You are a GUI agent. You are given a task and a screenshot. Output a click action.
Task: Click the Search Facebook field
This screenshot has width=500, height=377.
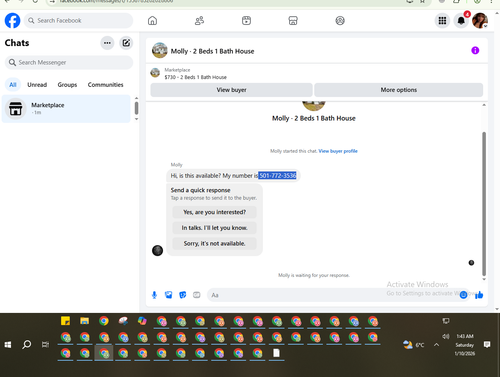coord(78,21)
